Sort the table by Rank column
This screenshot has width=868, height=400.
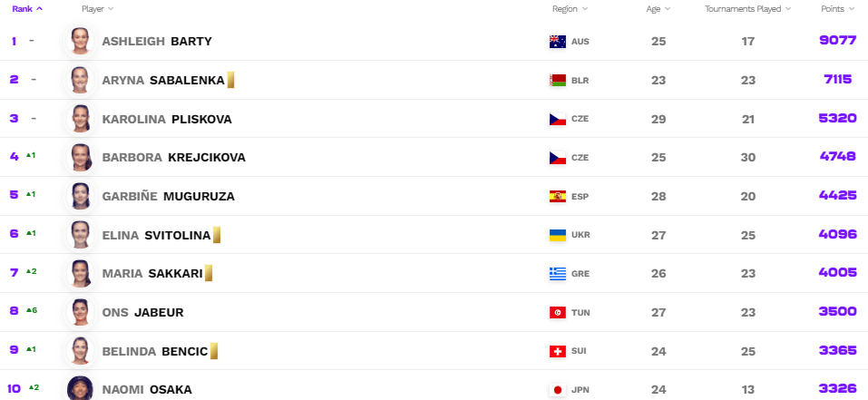pos(27,9)
